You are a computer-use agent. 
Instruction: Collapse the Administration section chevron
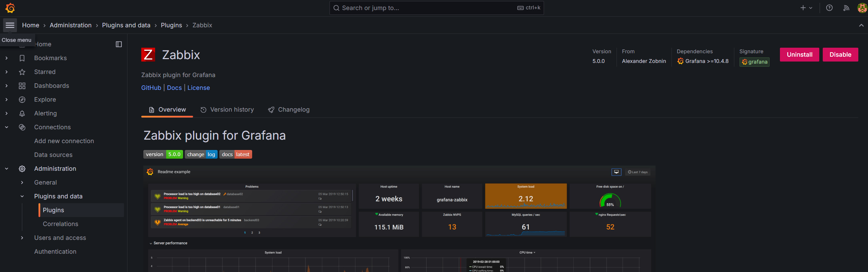point(7,169)
